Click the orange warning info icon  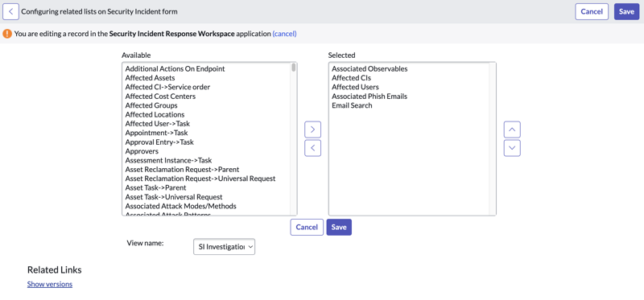[x=7, y=34]
